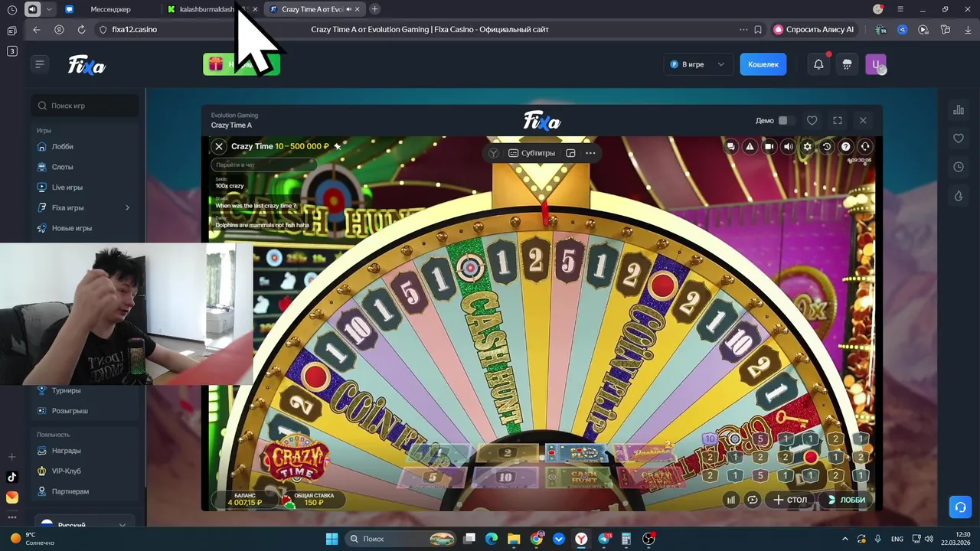Viewport: 980px width, 551px height.
Task: Click the flame popular icon in right rail
Action: (959, 196)
